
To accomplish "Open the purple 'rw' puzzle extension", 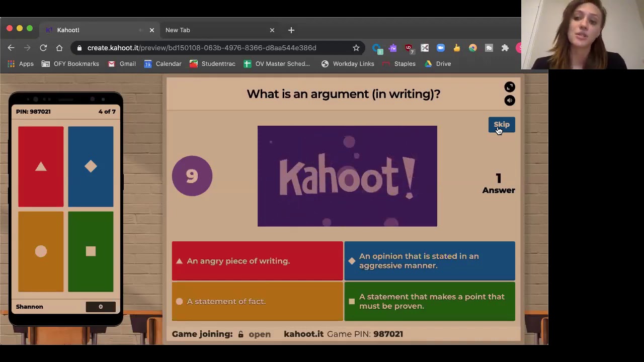I will tap(393, 48).
